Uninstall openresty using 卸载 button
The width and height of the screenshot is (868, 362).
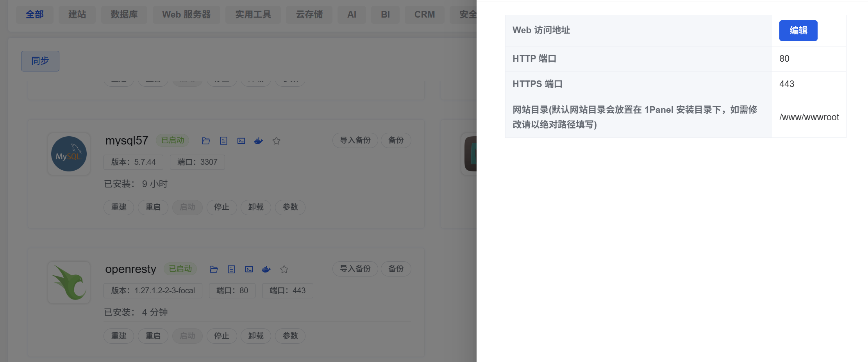(x=256, y=336)
